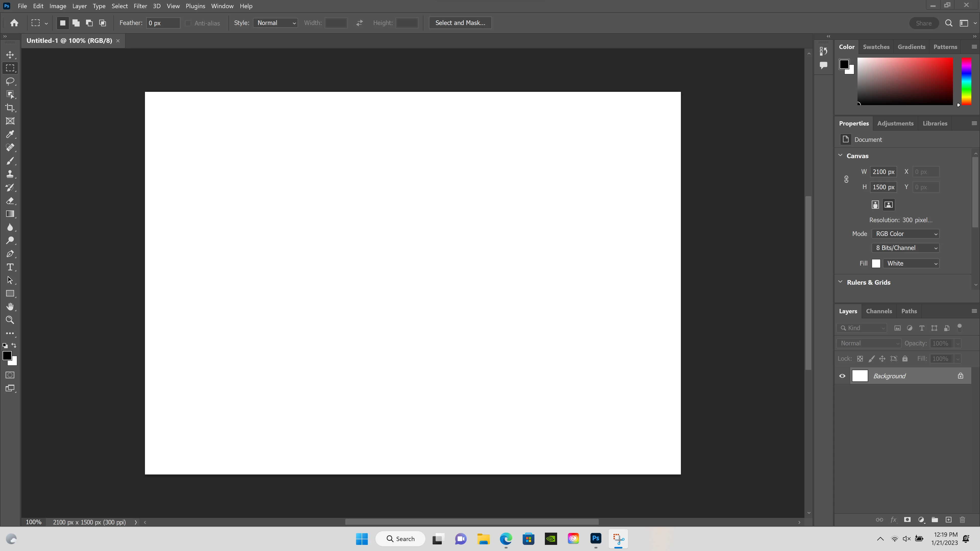980x551 pixels.
Task: Click the Feather input field
Action: coord(163,23)
